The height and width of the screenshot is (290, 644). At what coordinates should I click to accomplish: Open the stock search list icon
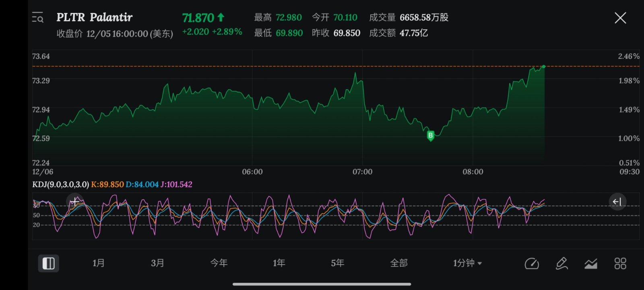(37, 18)
